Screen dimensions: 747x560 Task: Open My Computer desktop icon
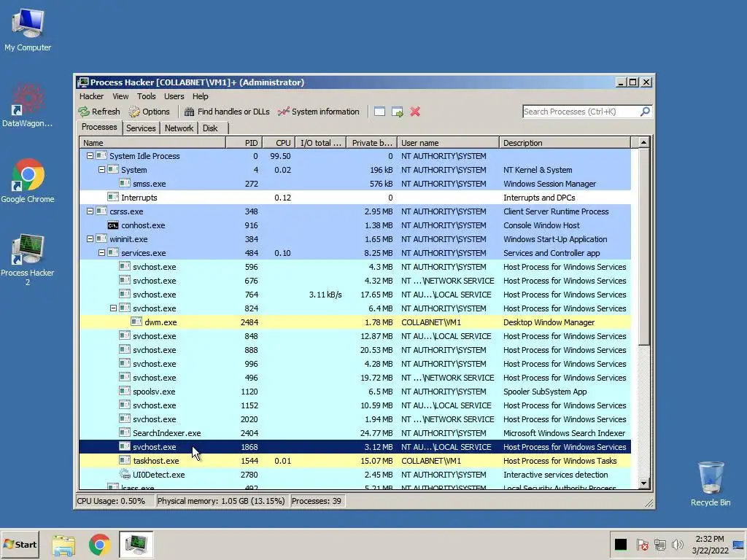tap(28, 29)
